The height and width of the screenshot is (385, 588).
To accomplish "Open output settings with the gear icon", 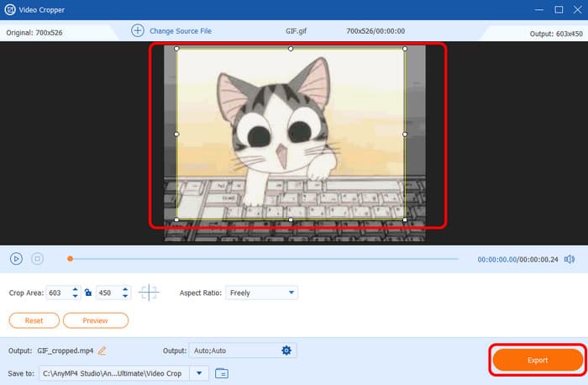I will point(286,351).
